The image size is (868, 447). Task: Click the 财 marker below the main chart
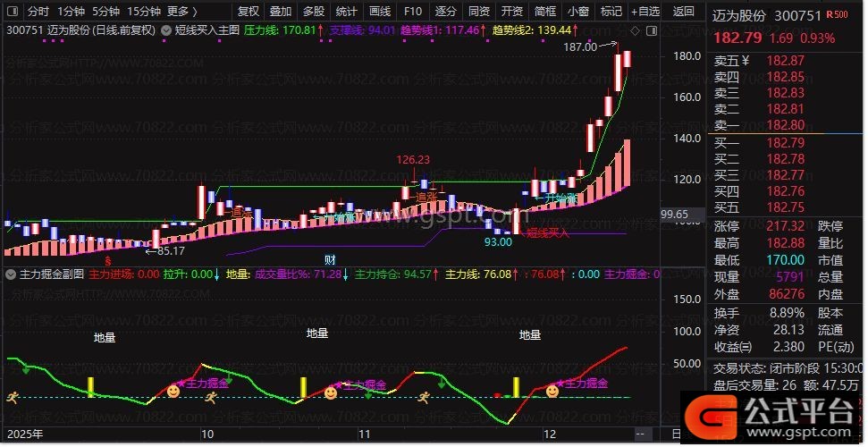click(329, 260)
